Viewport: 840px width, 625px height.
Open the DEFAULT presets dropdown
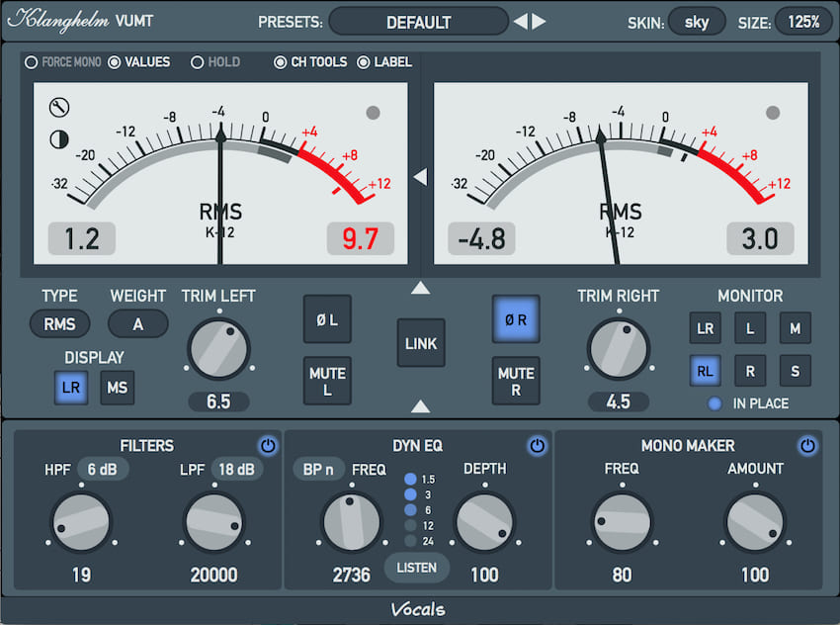click(419, 22)
